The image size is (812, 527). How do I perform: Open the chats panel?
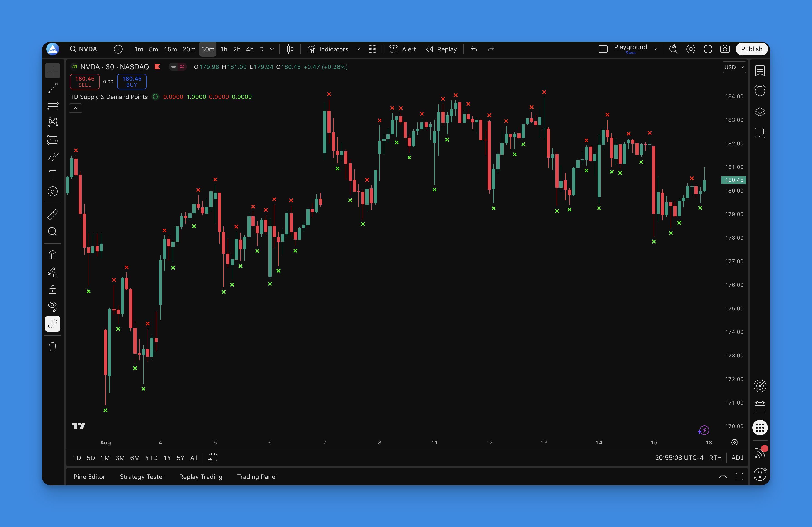760,133
